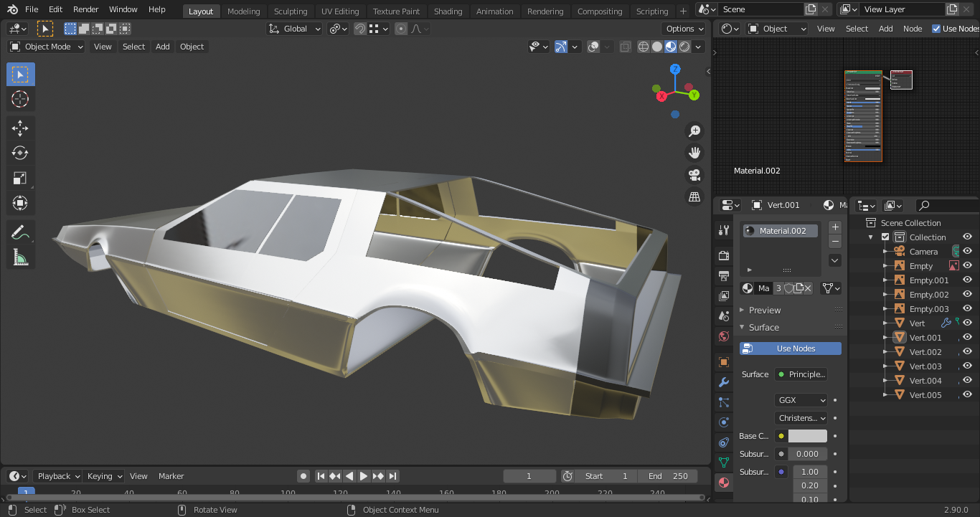Click Base Color swatch
980x517 pixels.
click(x=807, y=436)
